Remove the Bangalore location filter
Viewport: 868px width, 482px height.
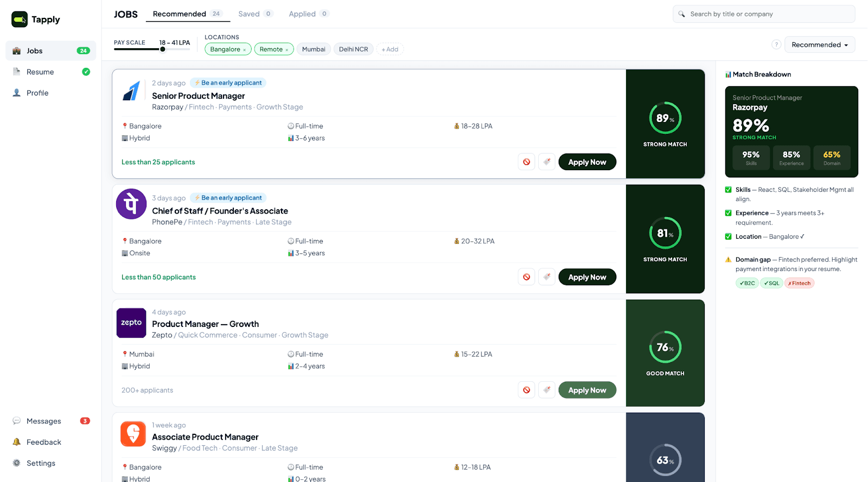244,50
